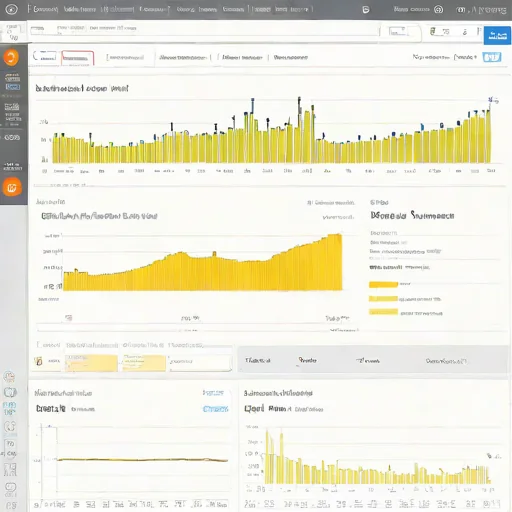
Task: Select the red-outlined tab in the filter row
Action: click(77, 58)
